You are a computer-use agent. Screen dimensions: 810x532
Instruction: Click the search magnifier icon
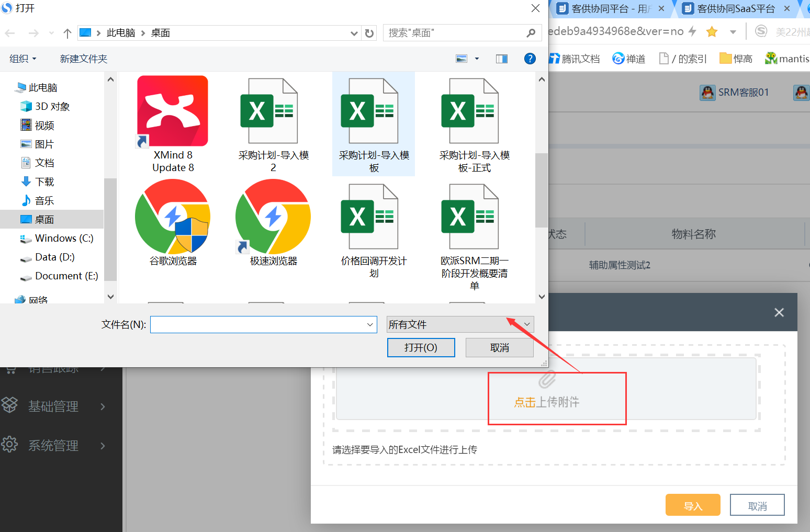coord(531,33)
